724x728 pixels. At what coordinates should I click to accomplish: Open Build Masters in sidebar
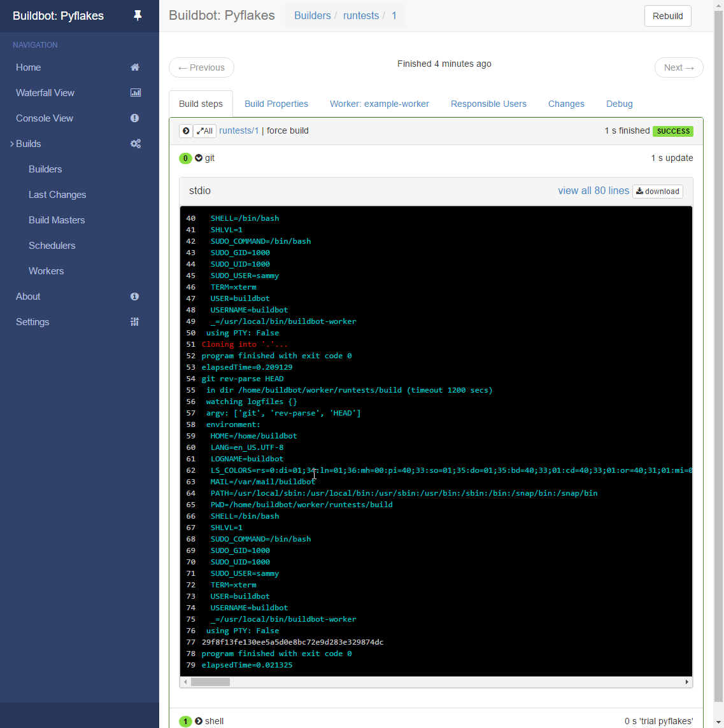tap(57, 221)
